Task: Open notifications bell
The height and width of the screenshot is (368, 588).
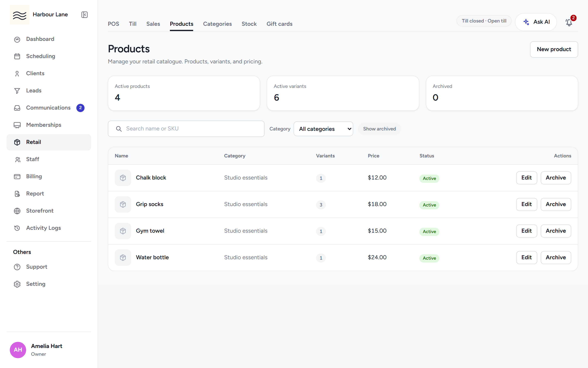Action: pyautogui.click(x=569, y=22)
